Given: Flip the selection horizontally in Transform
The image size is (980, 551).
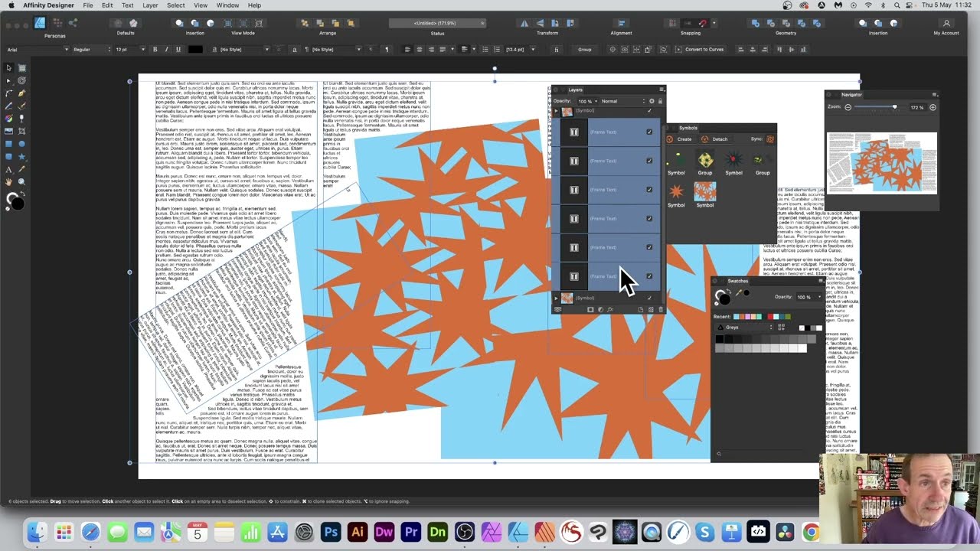Looking at the screenshot, I should (524, 23).
